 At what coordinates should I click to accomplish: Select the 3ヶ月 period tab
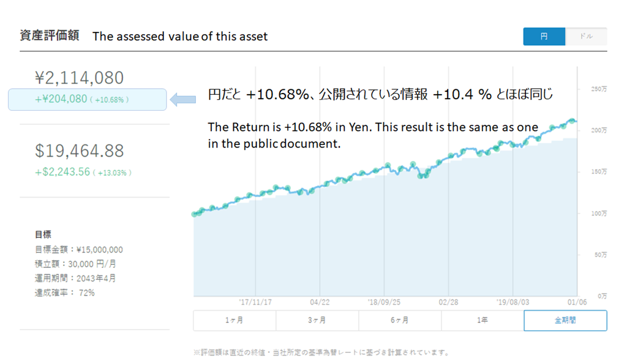[317, 321]
